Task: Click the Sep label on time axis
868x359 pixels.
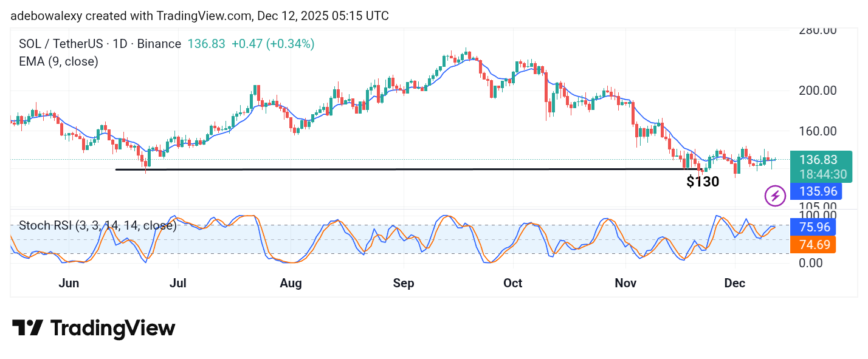Action: (404, 284)
